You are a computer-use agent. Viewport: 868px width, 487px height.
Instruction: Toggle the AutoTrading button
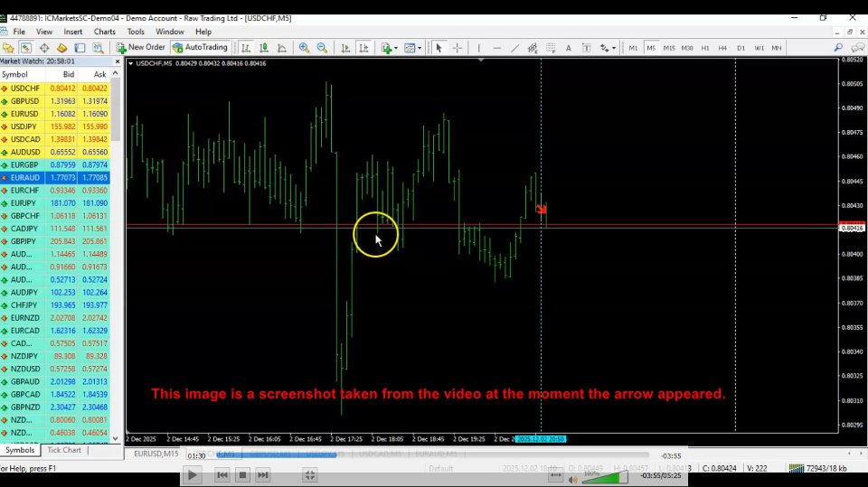200,48
